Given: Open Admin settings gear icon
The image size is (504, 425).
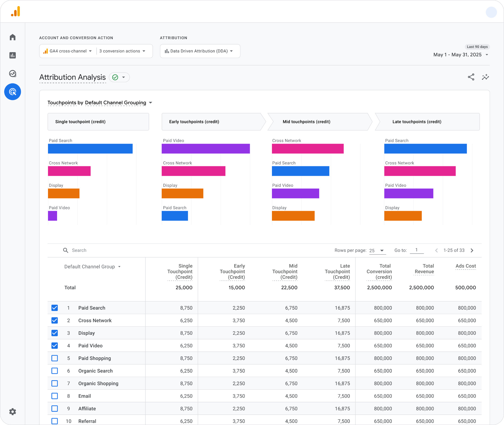Looking at the screenshot, I should (x=13, y=411).
